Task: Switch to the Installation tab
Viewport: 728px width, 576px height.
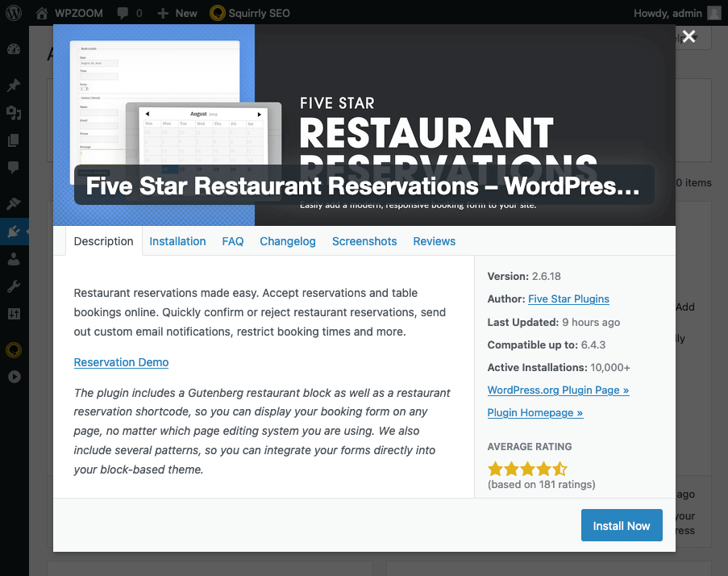Action: pos(177,241)
